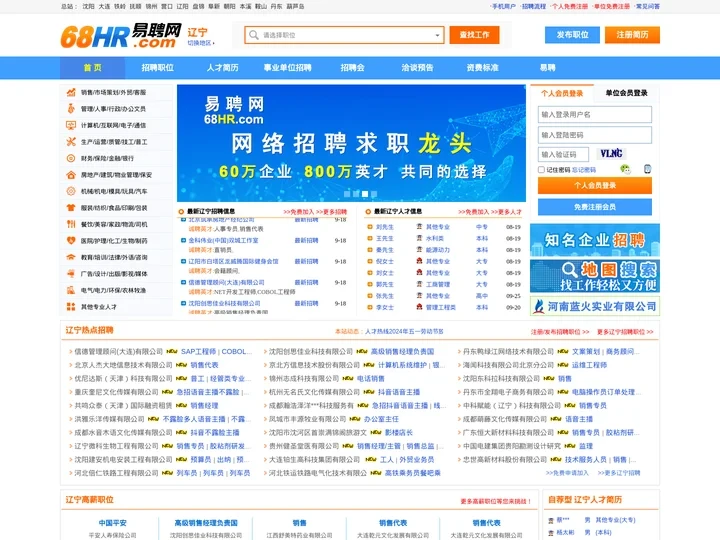Click the 河南蓝火实业有限公司 banner
Image resolution: width=720 pixels, height=540 pixels.
(x=595, y=306)
